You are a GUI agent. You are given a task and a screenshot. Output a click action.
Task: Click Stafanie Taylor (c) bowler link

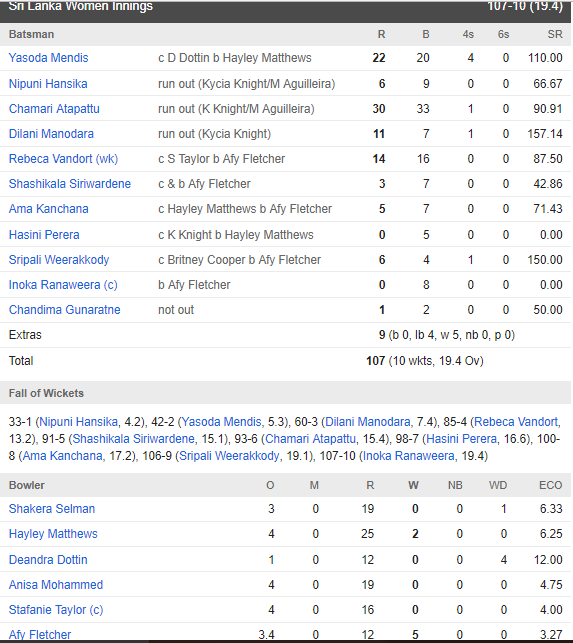(56, 609)
